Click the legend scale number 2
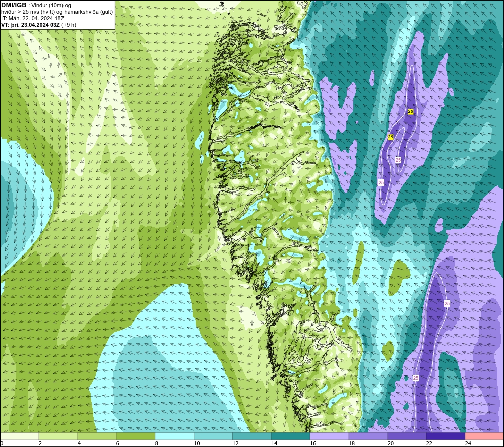Screen dimensions: 504x447 coord(40,443)
